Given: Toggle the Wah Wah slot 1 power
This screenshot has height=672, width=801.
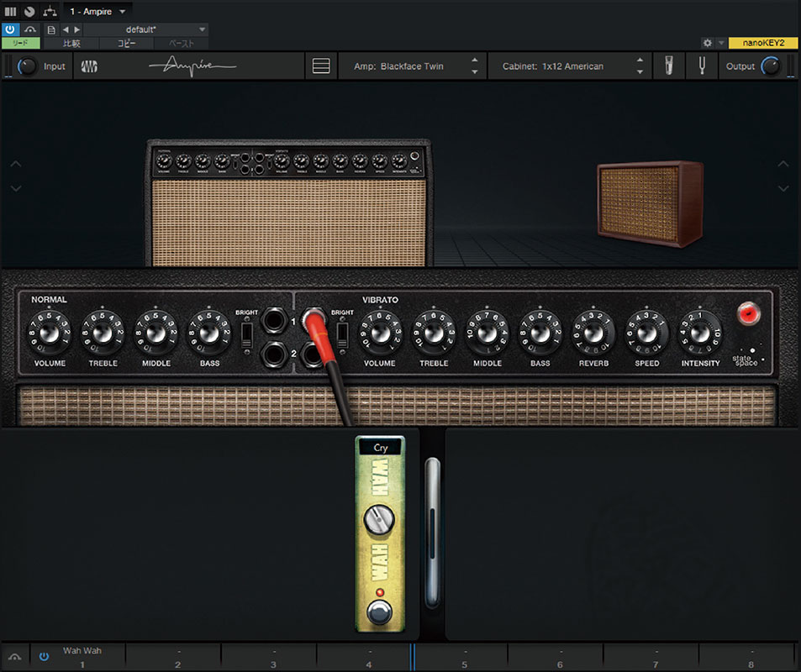Looking at the screenshot, I should coord(44,657).
